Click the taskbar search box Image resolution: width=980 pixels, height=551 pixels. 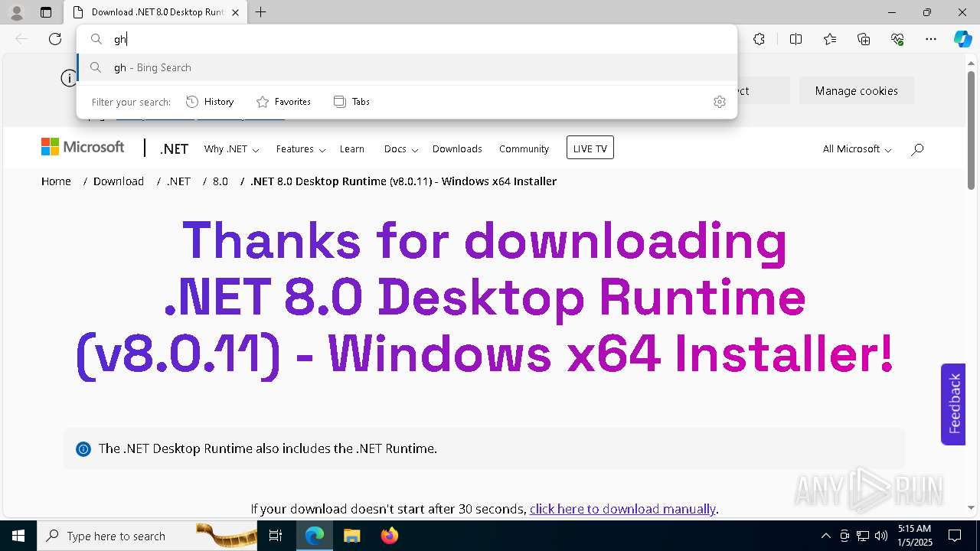147,536
